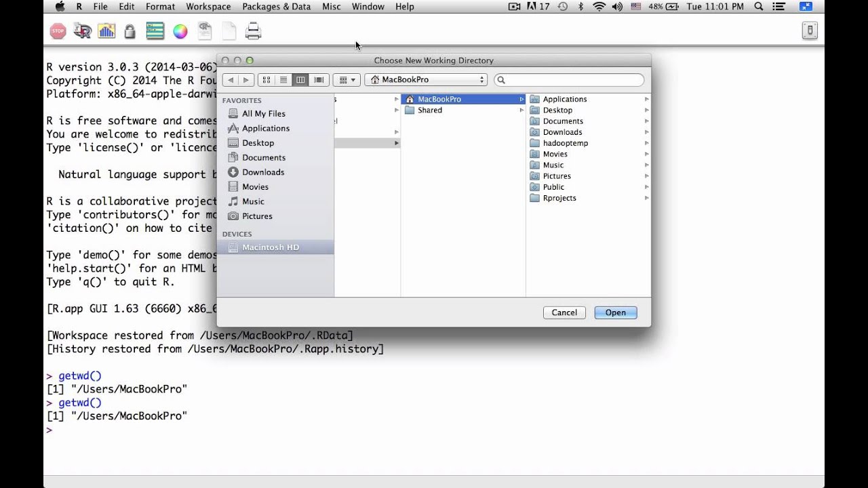The height and width of the screenshot is (488, 868).
Task: Switch dialog to list view
Action: 283,80
